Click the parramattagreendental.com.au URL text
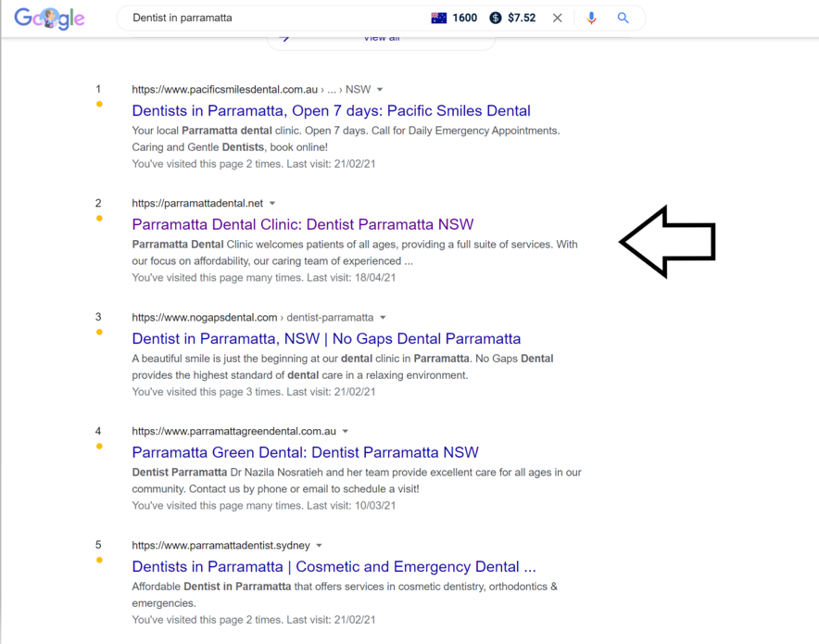 point(234,432)
